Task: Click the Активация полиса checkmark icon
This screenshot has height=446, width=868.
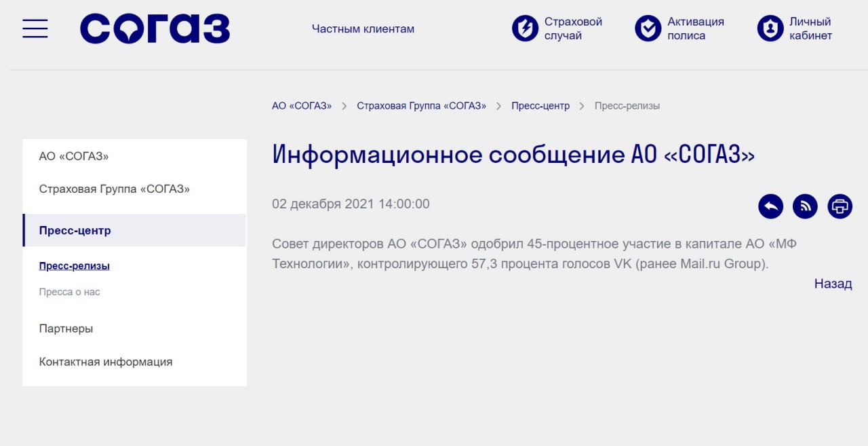Action: pyautogui.click(x=648, y=29)
